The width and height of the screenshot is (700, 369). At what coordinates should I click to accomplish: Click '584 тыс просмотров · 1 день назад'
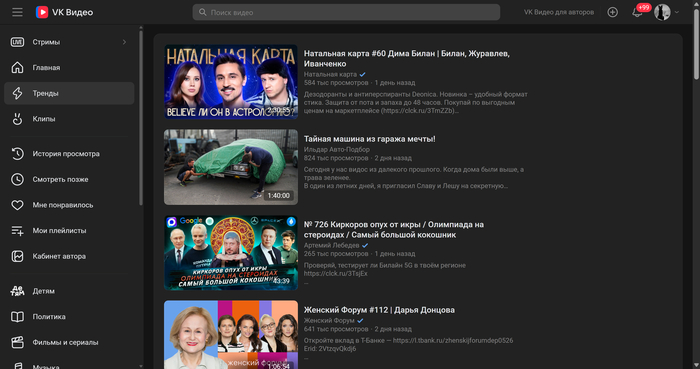[x=359, y=83]
